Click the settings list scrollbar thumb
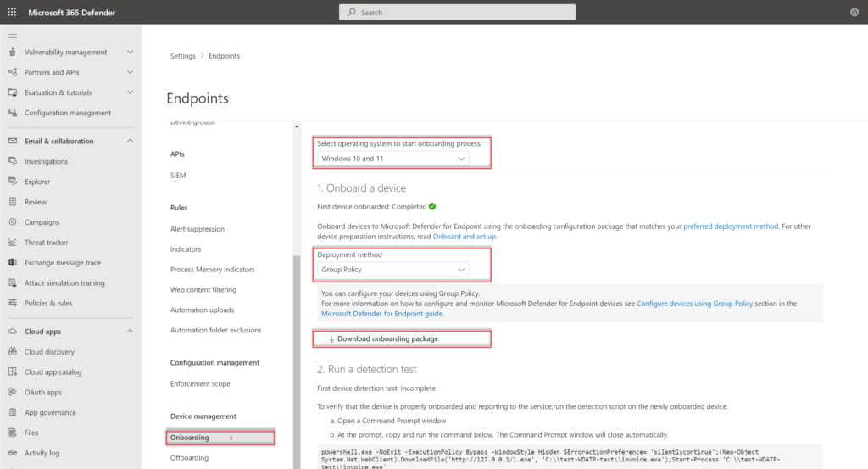Image resolution: width=868 pixels, height=469 pixels. (x=297, y=362)
